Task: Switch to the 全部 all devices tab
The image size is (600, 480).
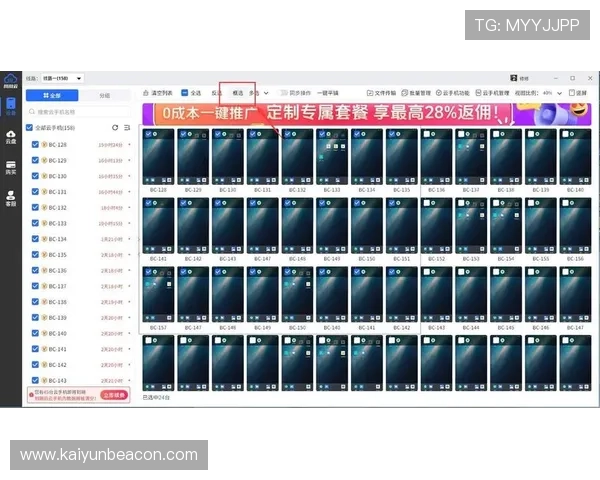Action: point(50,96)
